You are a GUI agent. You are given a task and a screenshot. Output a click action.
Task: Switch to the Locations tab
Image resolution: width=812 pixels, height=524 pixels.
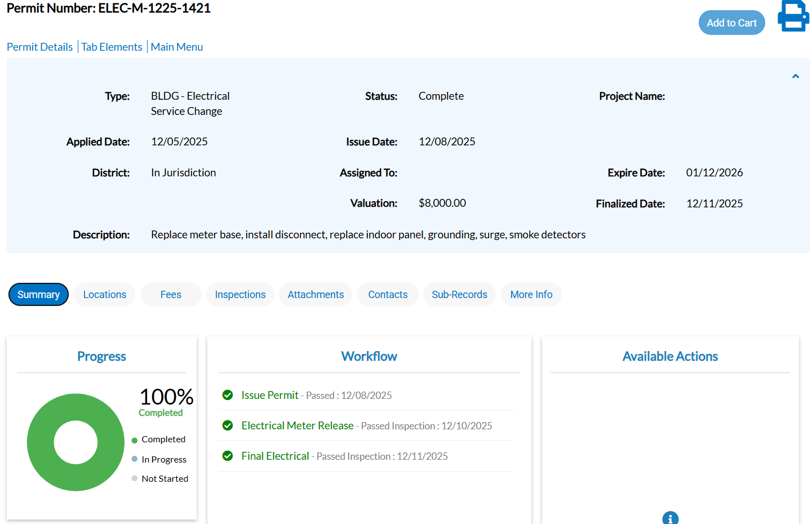click(x=105, y=295)
